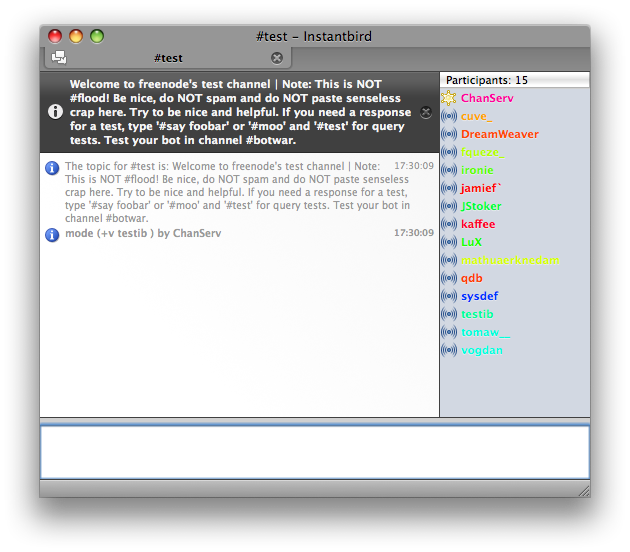Dismiss the channel topic notification bar
Image resolution: width=630 pixels, height=552 pixels.
point(426,113)
